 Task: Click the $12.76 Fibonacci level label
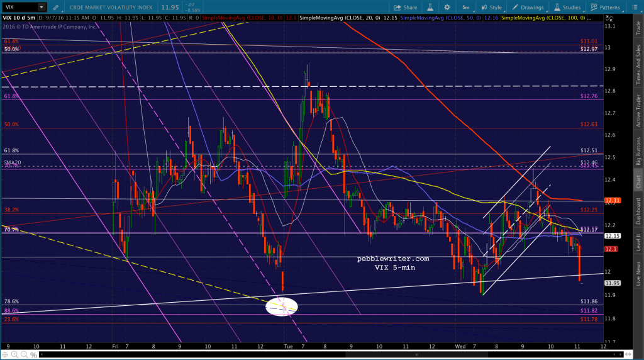tap(589, 96)
